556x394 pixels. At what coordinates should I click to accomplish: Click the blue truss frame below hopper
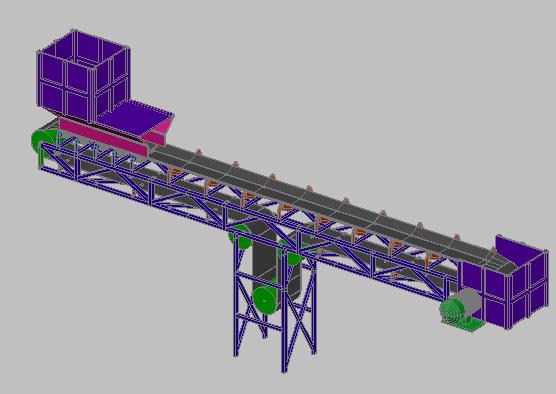pyautogui.click(x=96, y=167)
